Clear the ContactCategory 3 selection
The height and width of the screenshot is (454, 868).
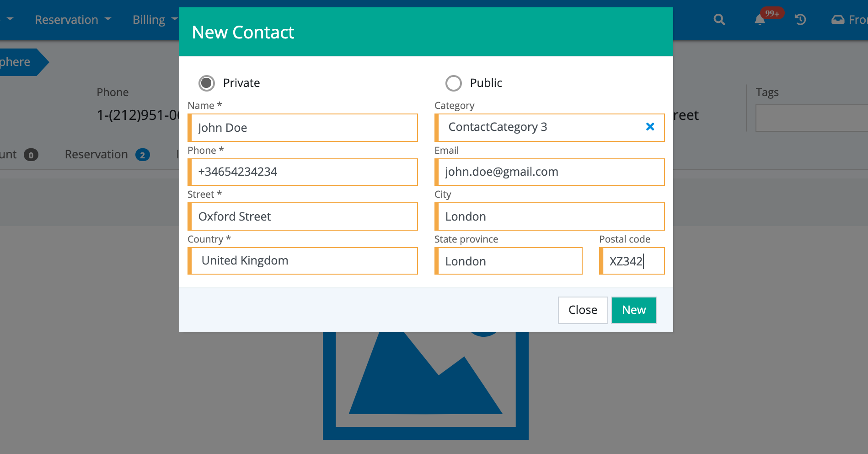(x=650, y=127)
